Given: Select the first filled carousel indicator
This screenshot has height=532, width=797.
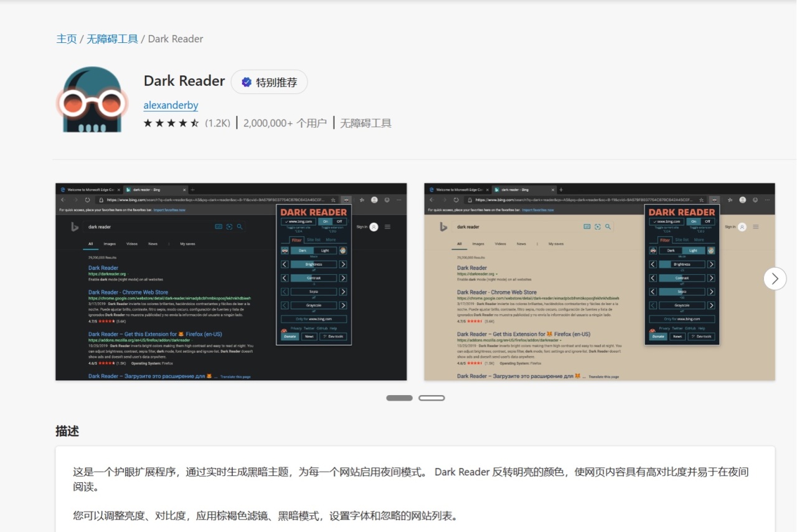Looking at the screenshot, I should pyautogui.click(x=400, y=398).
